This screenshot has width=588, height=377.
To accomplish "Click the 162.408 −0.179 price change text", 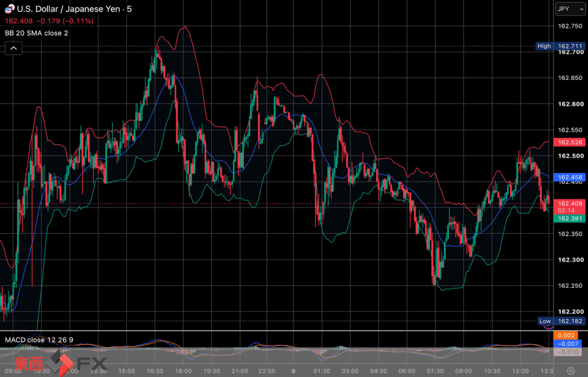I will [x=49, y=21].
